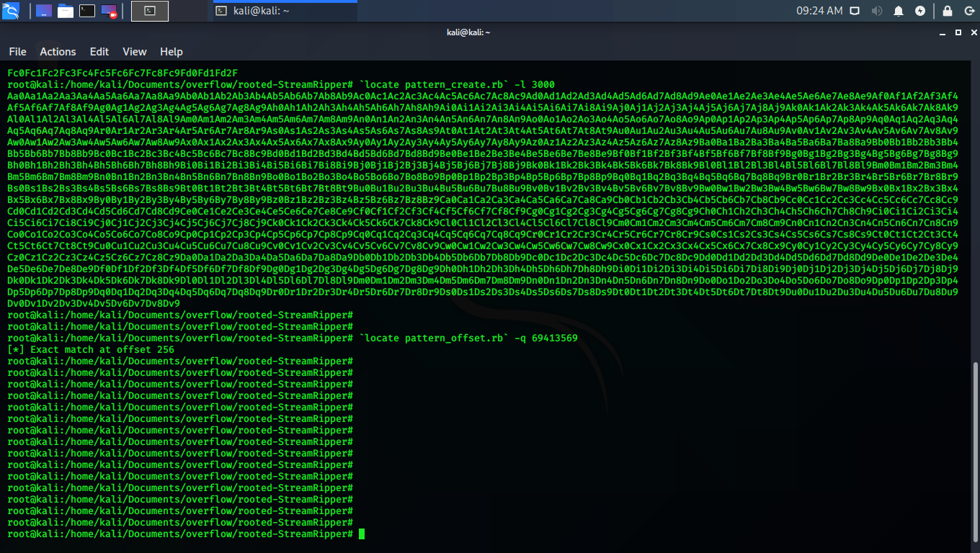Click the kali@kali: ~ window title bar
This screenshot has height=553, width=980.
coord(468,32)
